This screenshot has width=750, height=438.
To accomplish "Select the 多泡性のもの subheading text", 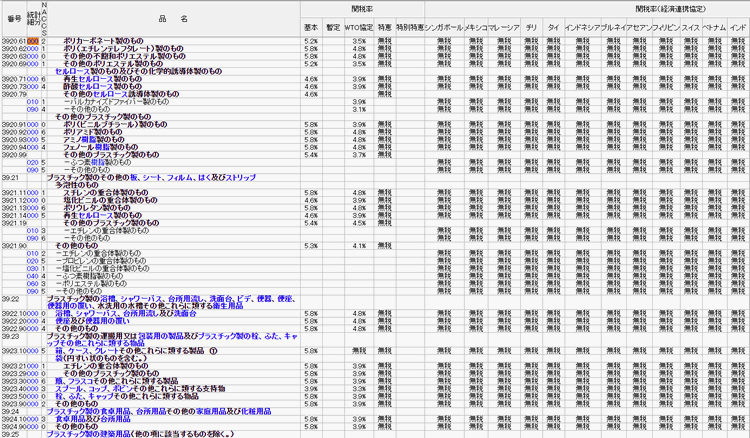I will (x=77, y=185).
